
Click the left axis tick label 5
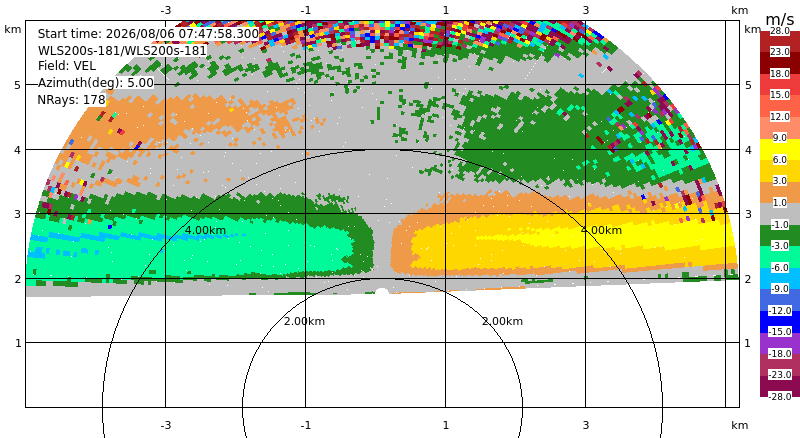click(x=18, y=85)
